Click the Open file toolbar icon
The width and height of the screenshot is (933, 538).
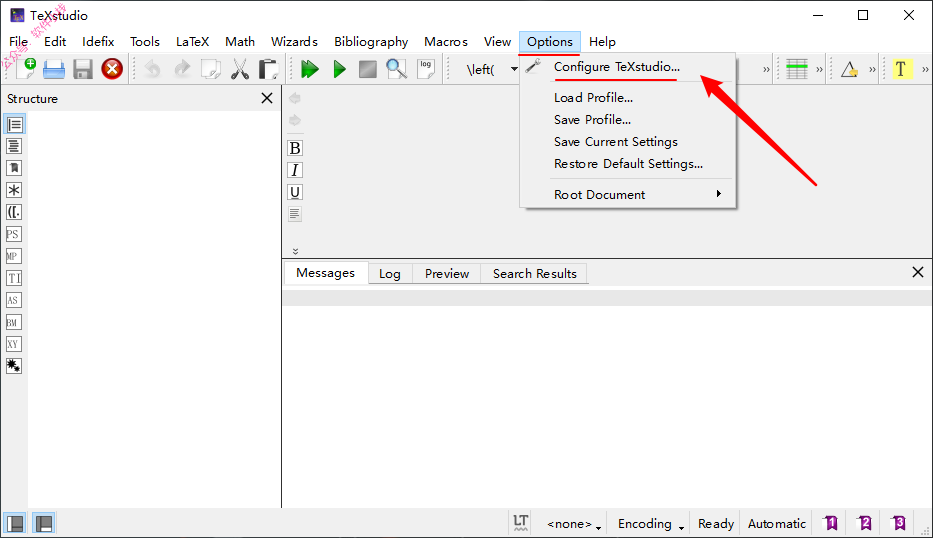(x=54, y=69)
